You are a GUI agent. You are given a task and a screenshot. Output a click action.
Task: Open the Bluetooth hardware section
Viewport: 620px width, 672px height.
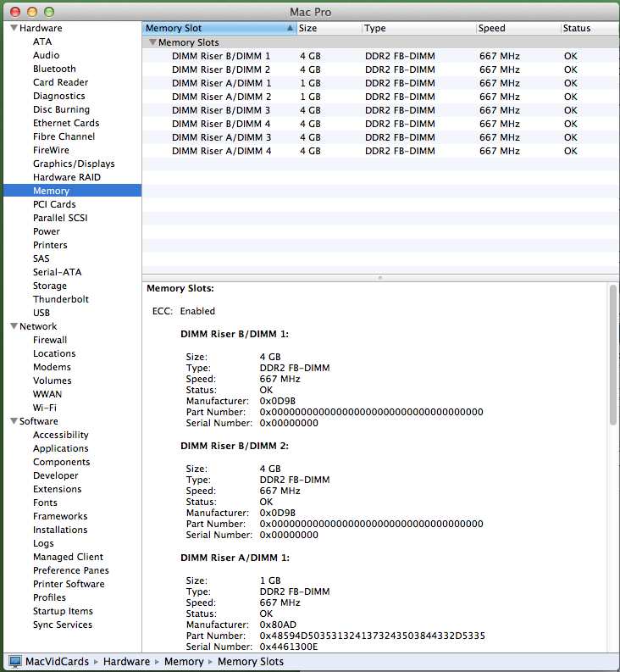coord(54,69)
